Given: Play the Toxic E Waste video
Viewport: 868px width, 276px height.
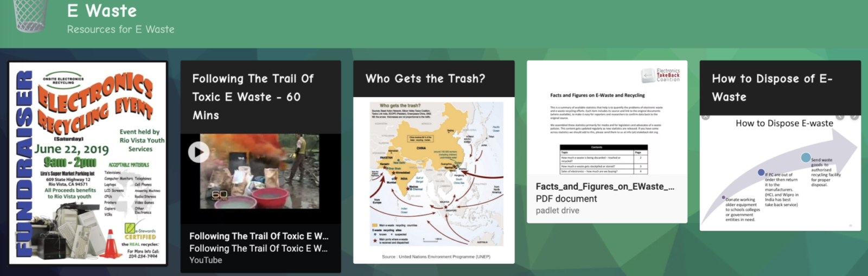Looking at the screenshot, I should 199,152.
